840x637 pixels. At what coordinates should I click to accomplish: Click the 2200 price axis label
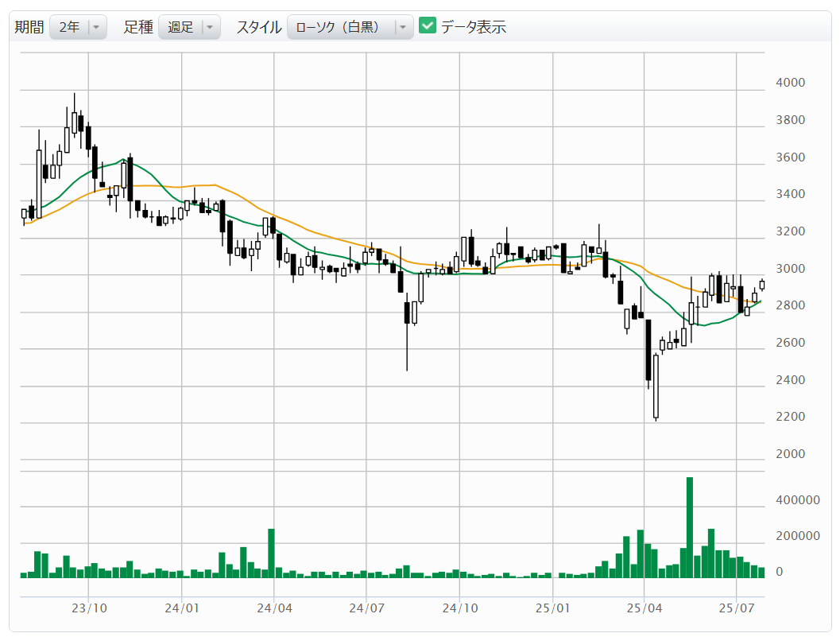pos(790,417)
